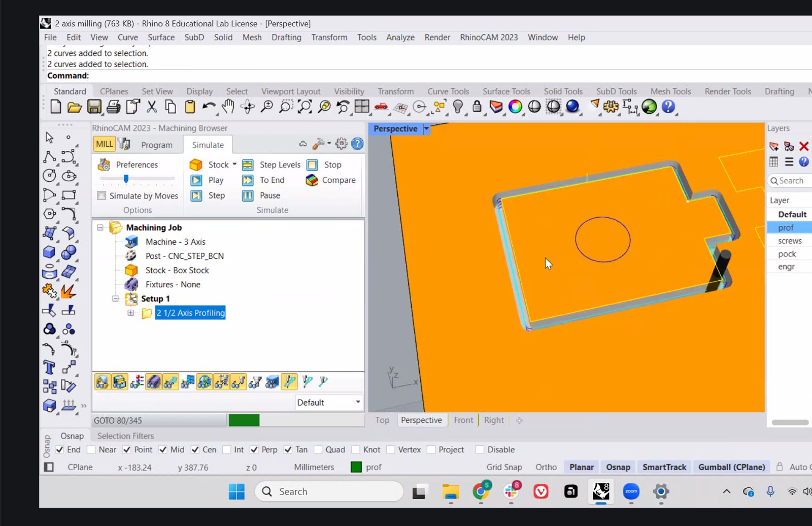The width and height of the screenshot is (812, 526).
Task: Expand left toolbar overflow chevrons
Action: tap(84, 406)
